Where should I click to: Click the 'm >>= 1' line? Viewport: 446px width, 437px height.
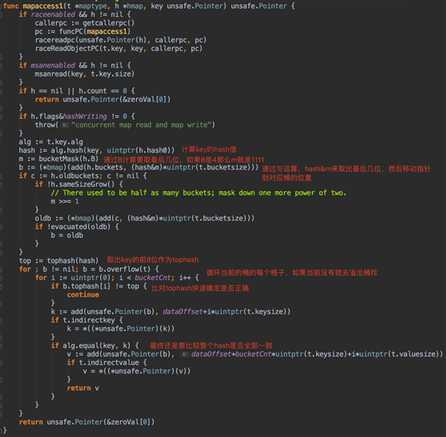[x=65, y=201]
